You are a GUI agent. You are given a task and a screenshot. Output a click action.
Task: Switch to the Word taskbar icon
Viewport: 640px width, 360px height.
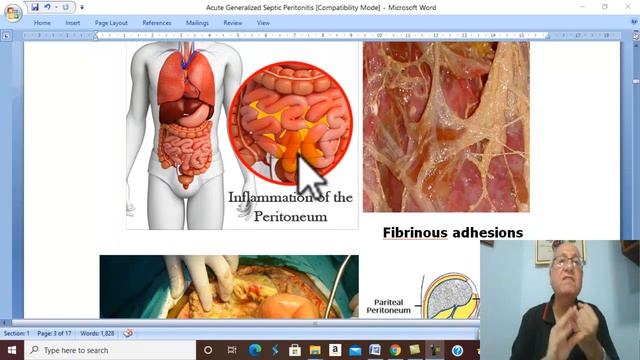pyautogui.click(x=375, y=350)
